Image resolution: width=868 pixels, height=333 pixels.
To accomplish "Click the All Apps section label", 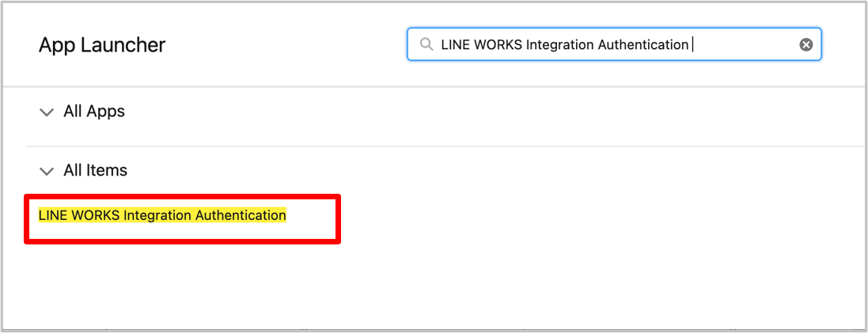I will click(94, 112).
